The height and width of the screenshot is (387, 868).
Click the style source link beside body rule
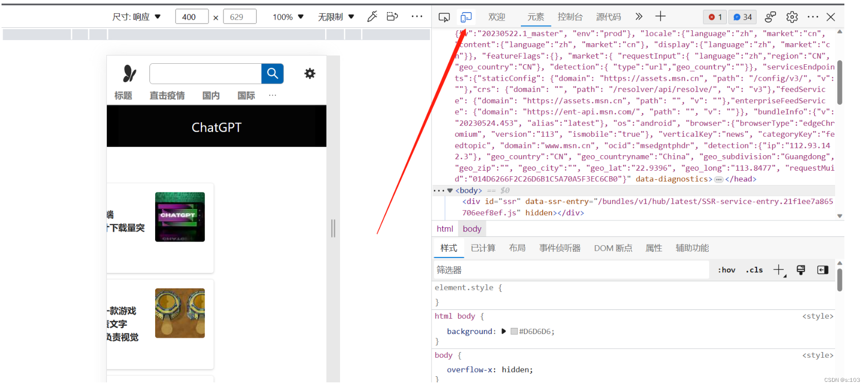point(818,356)
